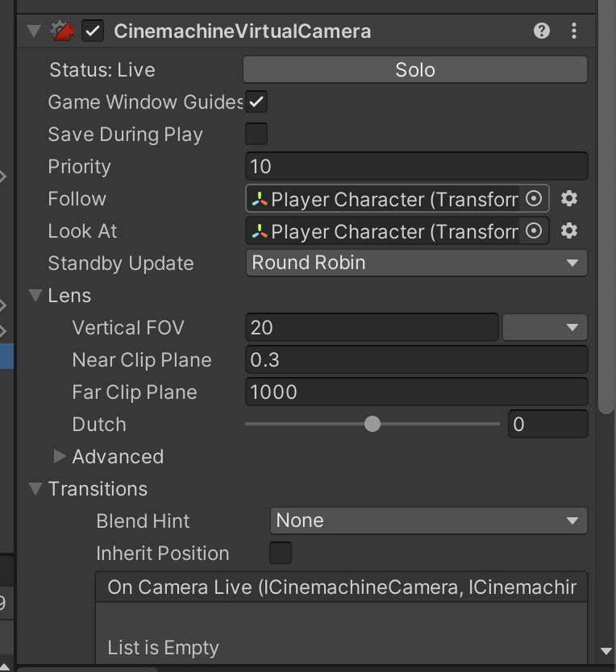Open the component help reference icon
Image resolution: width=616 pixels, height=672 pixels.
[x=542, y=31]
